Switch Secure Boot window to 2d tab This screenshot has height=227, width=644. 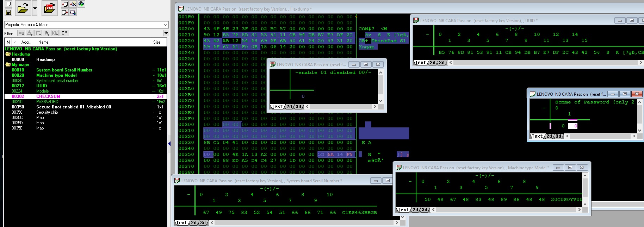point(289,107)
